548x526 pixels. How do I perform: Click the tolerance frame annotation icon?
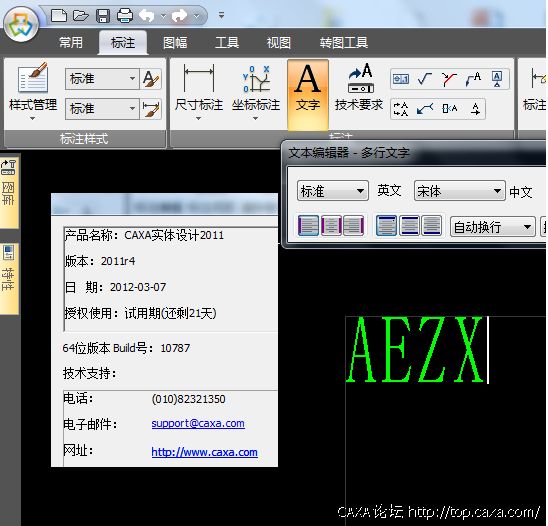(x=401, y=79)
